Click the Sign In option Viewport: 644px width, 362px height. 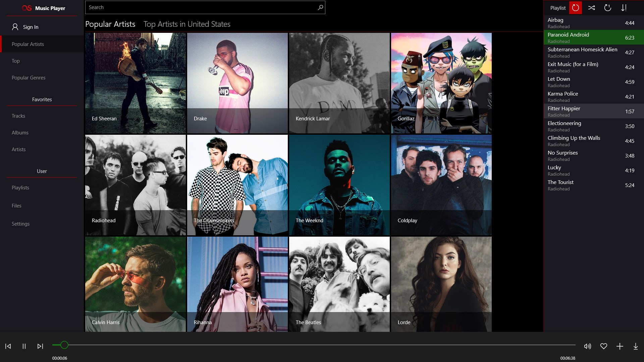(x=30, y=27)
